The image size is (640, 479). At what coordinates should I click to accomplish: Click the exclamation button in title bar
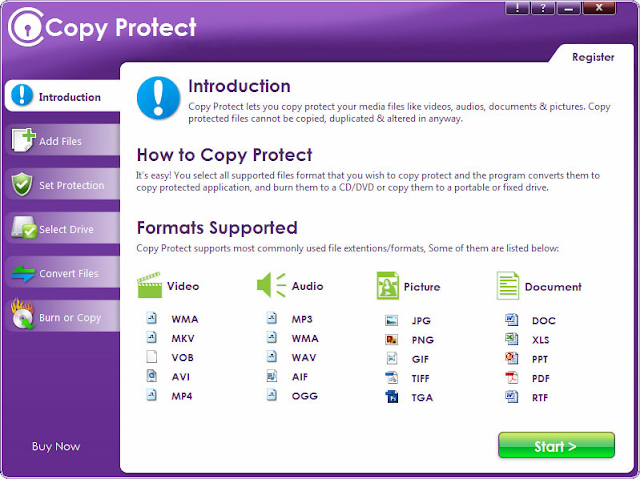point(517,8)
